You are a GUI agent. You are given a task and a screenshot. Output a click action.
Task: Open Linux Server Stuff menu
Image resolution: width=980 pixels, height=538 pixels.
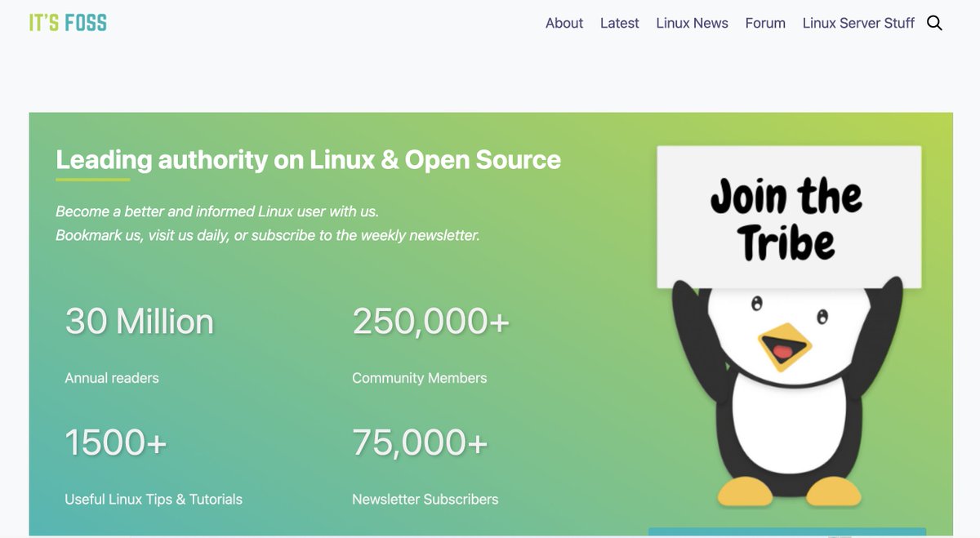pyautogui.click(x=858, y=23)
